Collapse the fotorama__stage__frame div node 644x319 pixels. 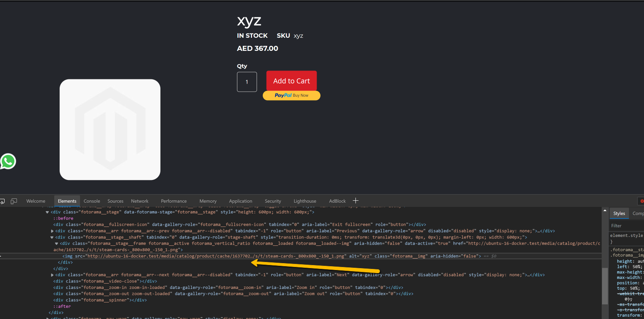point(57,243)
